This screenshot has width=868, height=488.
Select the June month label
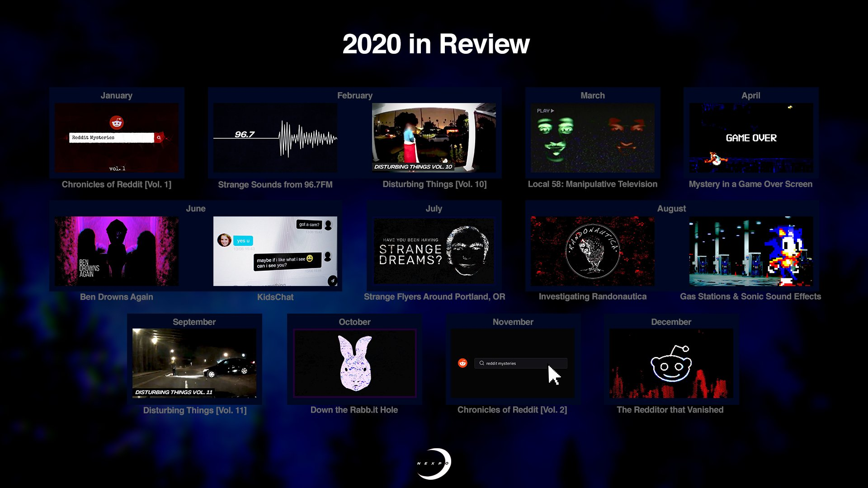click(x=196, y=208)
